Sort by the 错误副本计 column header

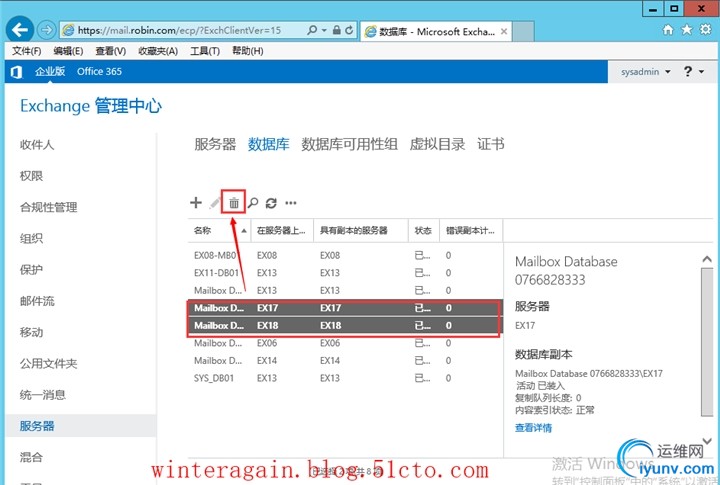pos(471,231)
